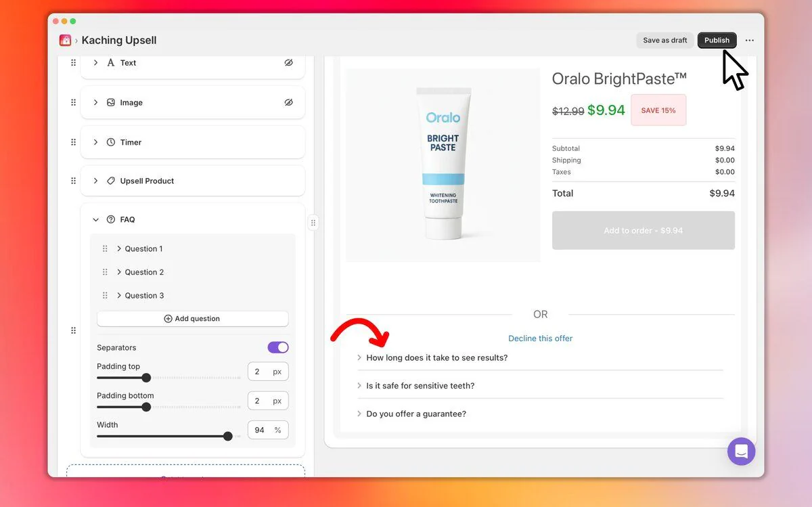Screen dimensions: 812x507
Task: Click the Padding bottom slider handle
Action: click(146, 407)
